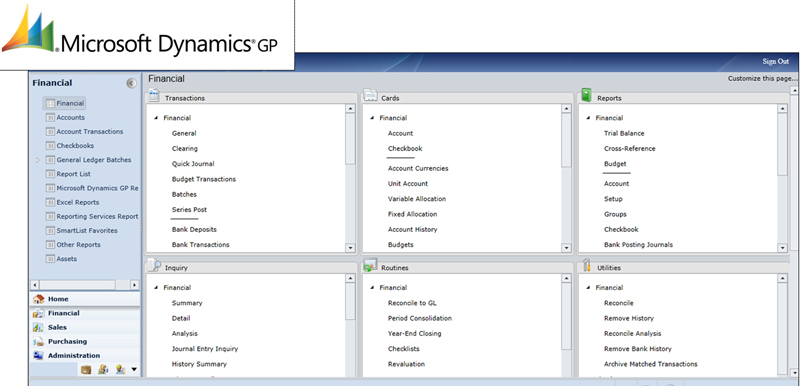Viewport: 800px width, 386px height.
Task: Click Customize this page link
Action: (762, 79)
